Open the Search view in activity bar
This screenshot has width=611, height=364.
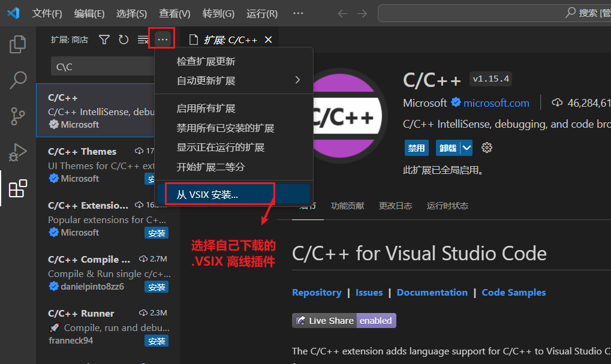coord(18,80)
